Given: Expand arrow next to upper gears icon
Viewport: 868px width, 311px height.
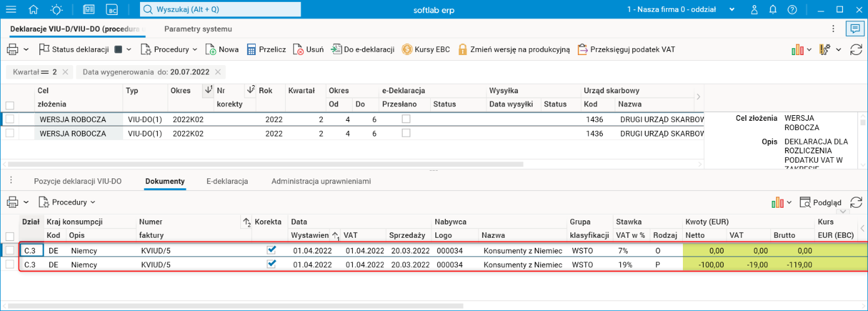Looking at the screenshot, I should point(839,49).
